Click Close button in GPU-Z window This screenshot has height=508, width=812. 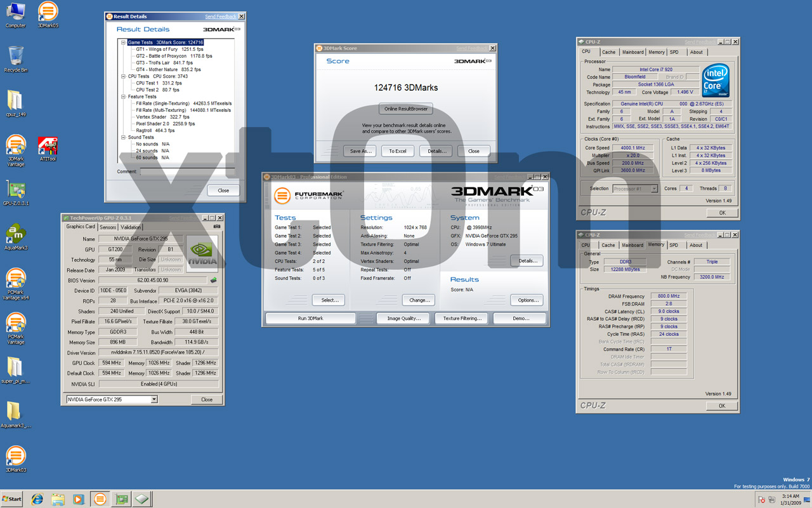pyautogui.click(x=207, y=399)
